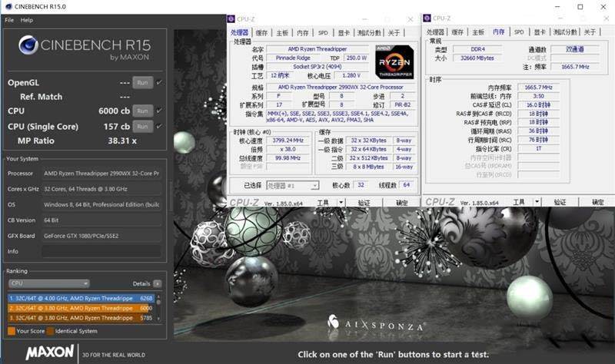
Task: Open the File menu in Cinebench
Action: [9, 20]
